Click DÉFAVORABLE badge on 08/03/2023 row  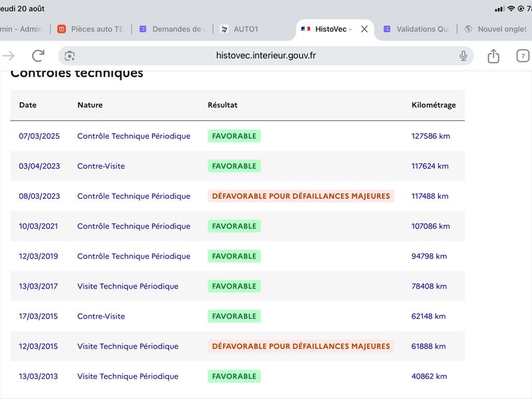coord(301,196)
